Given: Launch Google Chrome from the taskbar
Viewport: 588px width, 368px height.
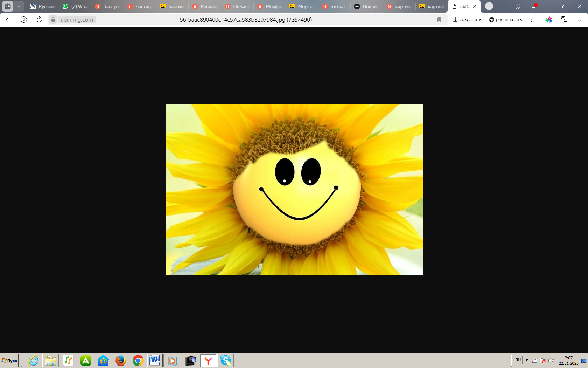Looking at the screenshot, I should (138, 361).
